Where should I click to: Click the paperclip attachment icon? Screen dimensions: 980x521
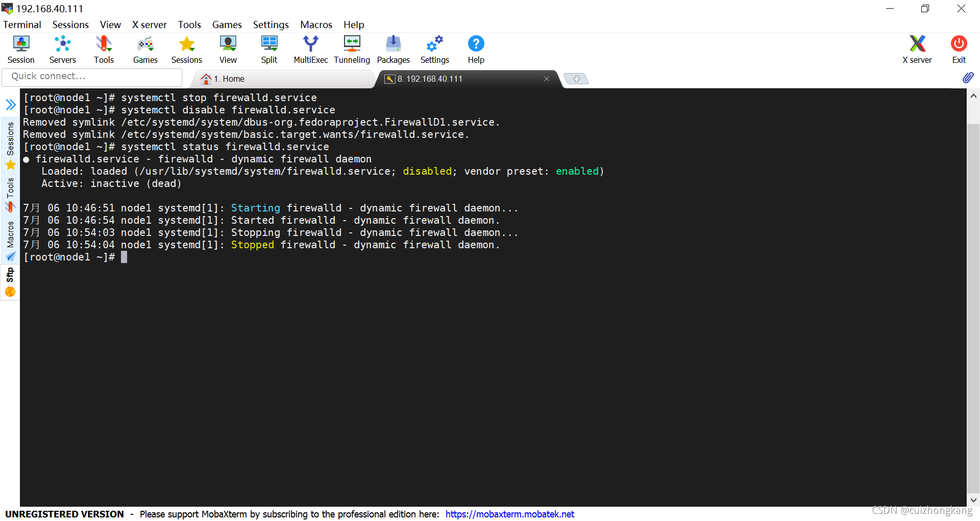point(968,78)
